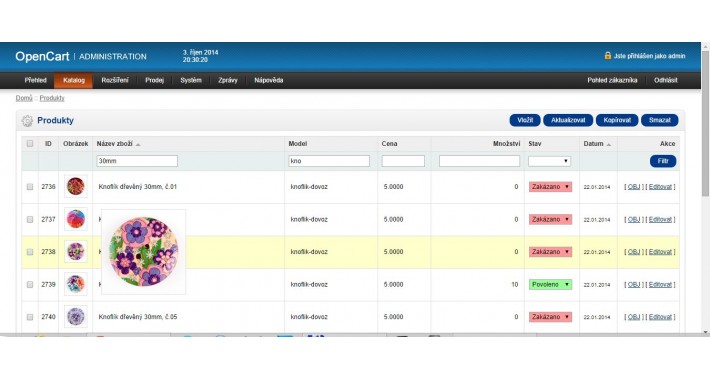Go to Produkty breadcrumb link
710x380 pixels.
[52, 98]
